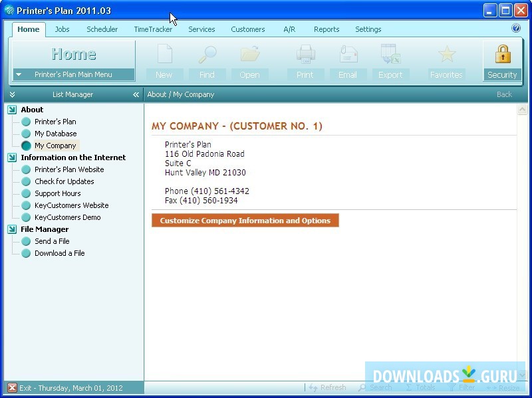The image size is (532, 398).
Task: Click the About / My Company breadcrumb
Action: 180,94
